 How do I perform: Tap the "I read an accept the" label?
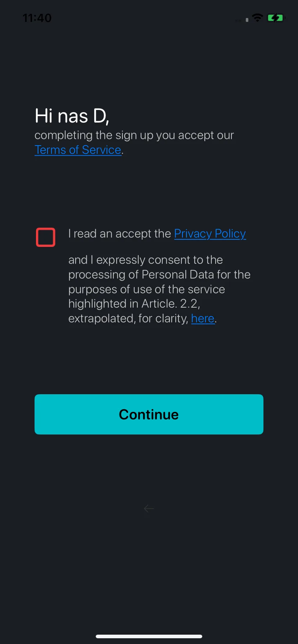(x=119, y=234)
